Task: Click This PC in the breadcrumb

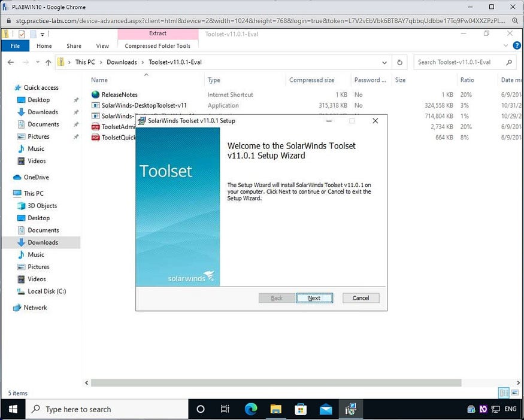Action: tap(85, 62)
